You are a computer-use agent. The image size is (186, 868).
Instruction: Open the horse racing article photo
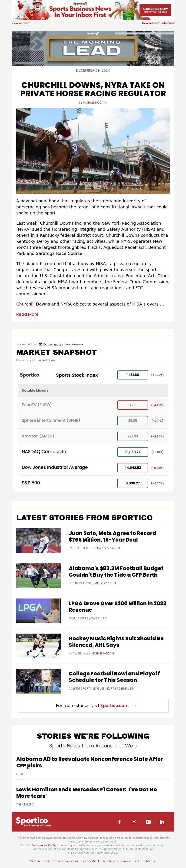(93, 151)
